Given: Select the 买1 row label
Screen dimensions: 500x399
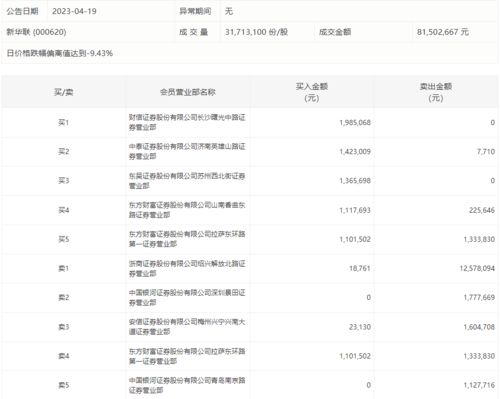Looking at the screenshot, I should (63, 123).
